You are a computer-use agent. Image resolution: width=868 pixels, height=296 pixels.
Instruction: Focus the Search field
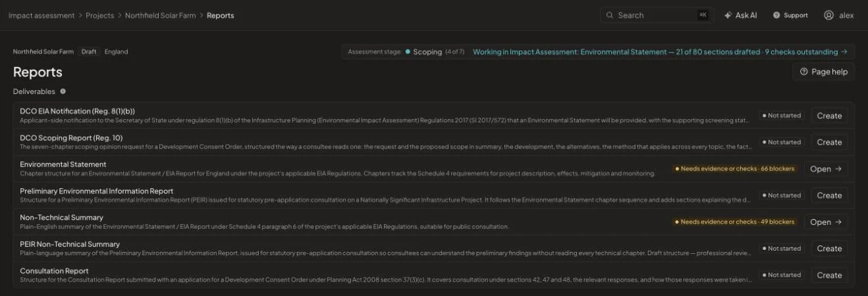[x=657, y=15]
